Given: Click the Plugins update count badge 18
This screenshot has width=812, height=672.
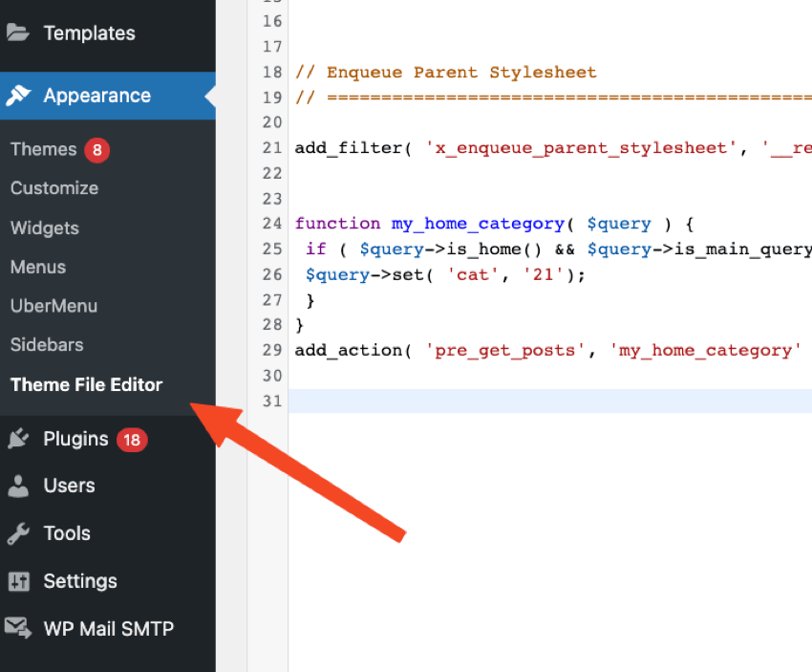Looking at the screenshot, I should click(x=132, y=440).
